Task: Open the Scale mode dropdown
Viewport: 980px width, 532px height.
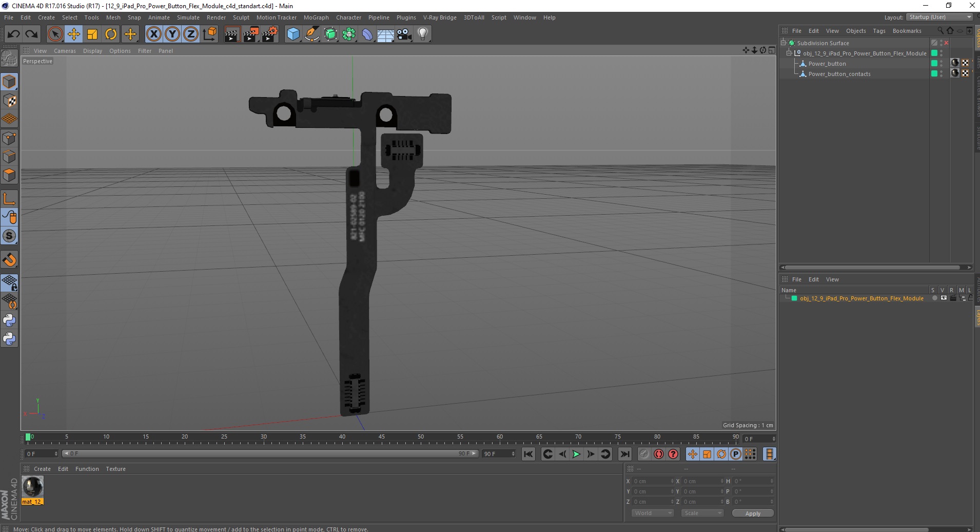Action: tap(702, 513)
